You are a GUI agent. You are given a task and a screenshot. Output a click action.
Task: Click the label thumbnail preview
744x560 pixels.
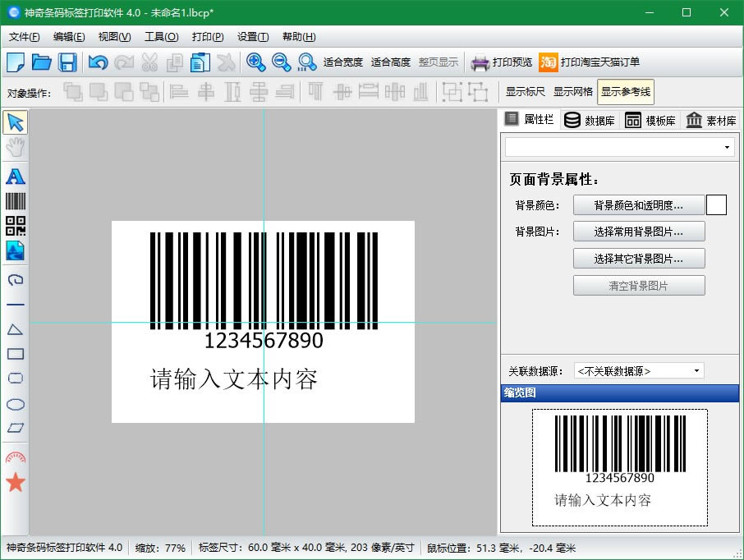click(620, 467)
